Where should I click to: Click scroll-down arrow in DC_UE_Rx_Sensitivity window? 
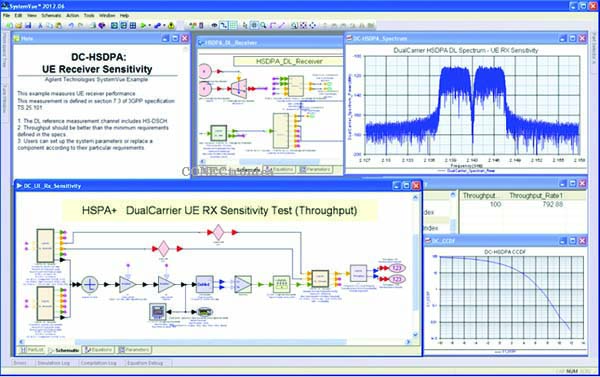point(415,334)
